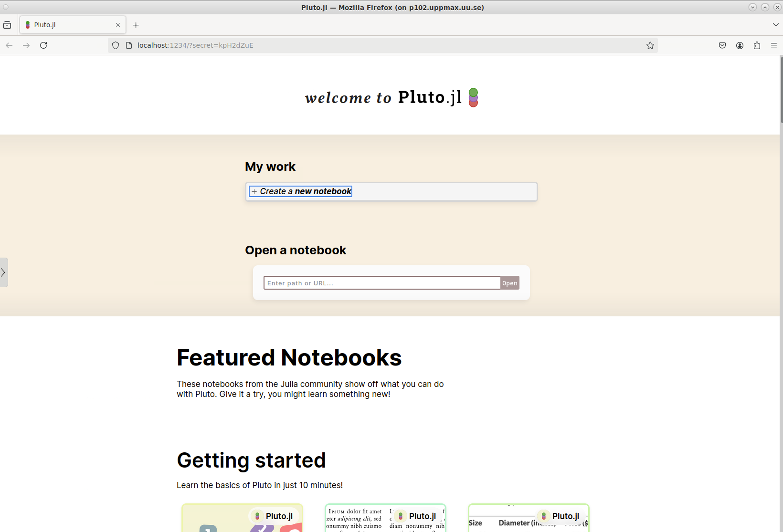
Task: Expand the list all tabs dropdown
Action: point(775,25)
